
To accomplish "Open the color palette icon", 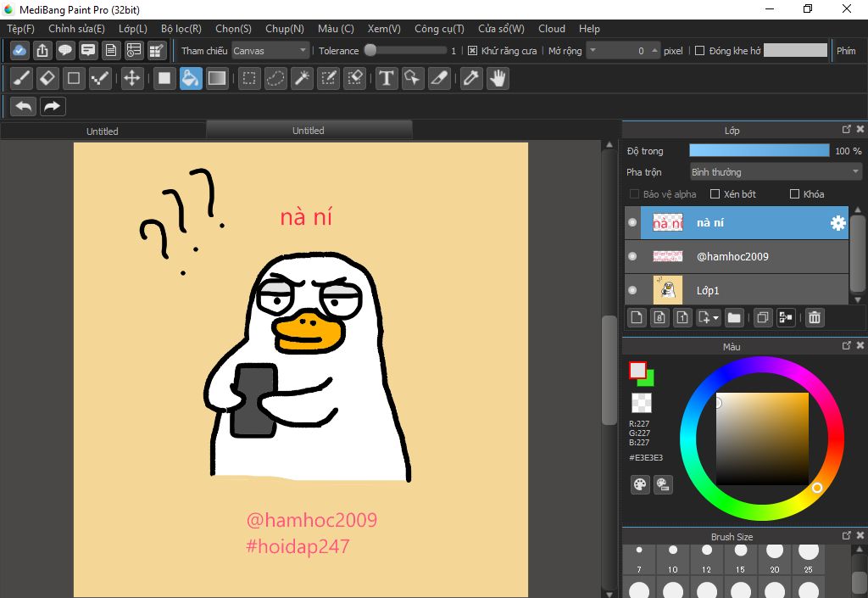I will click(x=640, y=484).
